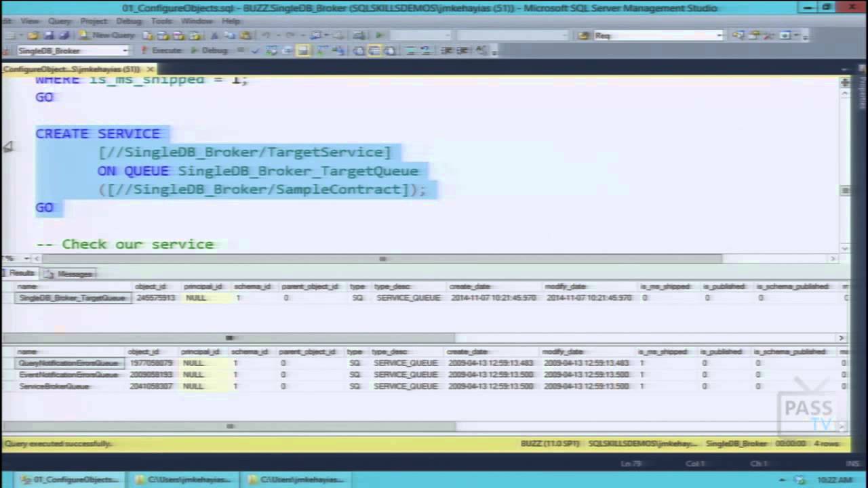Viewport: 868px width, 488px height.
Task: Specify values for template parameters
Action: [481, 50]
